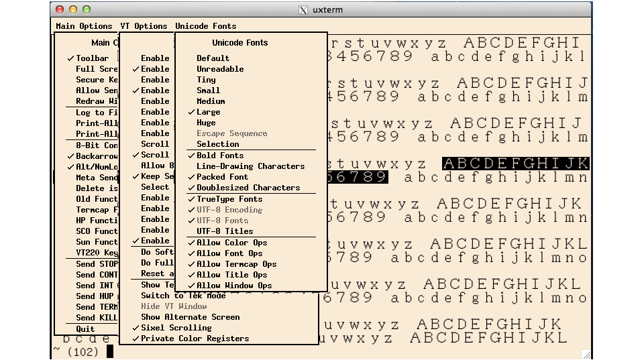
Task: Uncheck TrueType Fonts
Action: (229, 199)
